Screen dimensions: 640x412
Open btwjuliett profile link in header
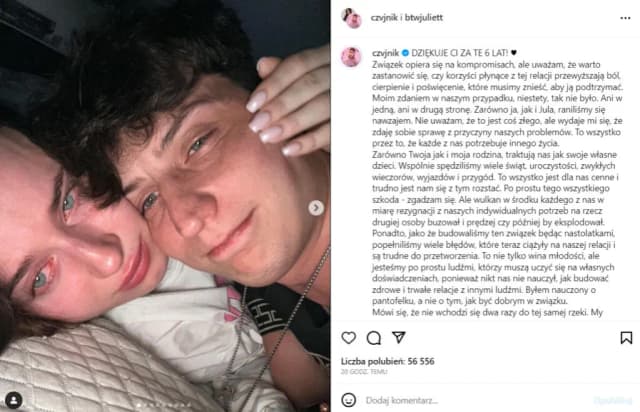click(424, 18)
